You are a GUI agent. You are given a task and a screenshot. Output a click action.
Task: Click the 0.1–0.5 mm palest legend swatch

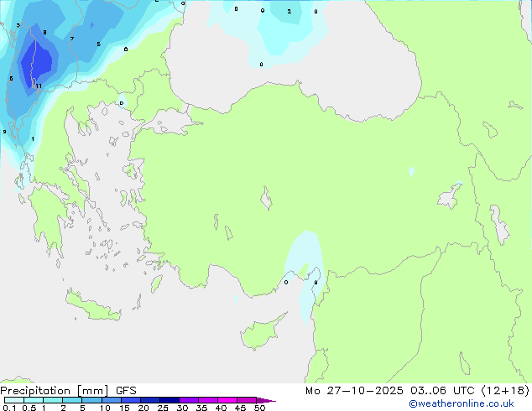[14, 400]
